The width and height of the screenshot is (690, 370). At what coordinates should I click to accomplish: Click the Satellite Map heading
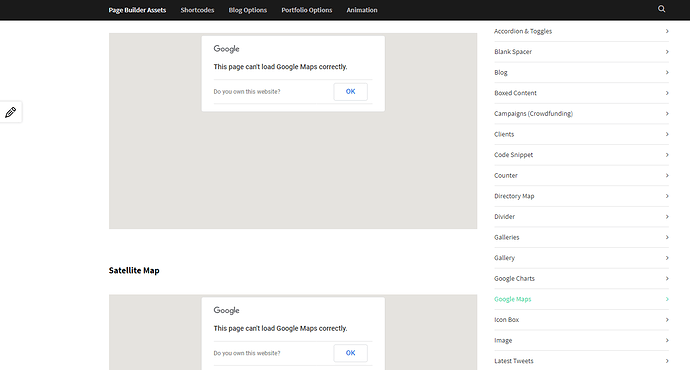pos(134,271)
